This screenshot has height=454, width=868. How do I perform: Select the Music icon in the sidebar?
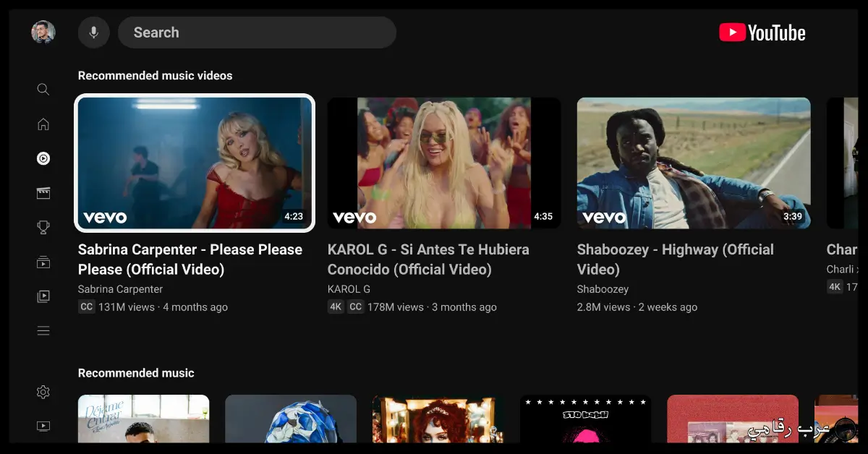tap(43, 158)
